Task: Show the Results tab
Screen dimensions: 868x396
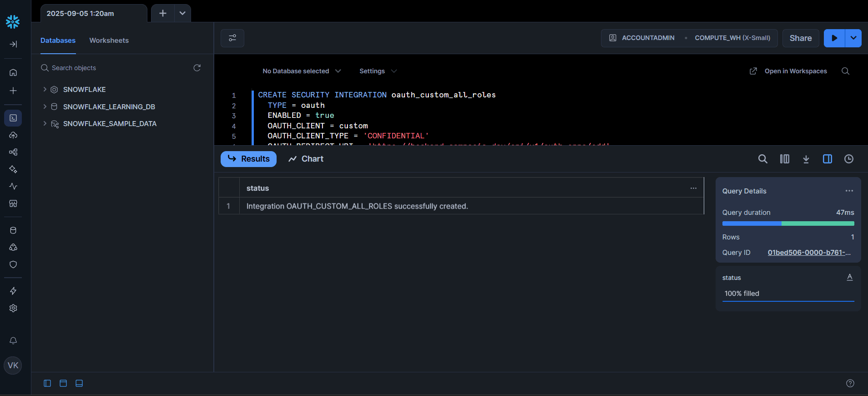Action: [x=248, y=159]
